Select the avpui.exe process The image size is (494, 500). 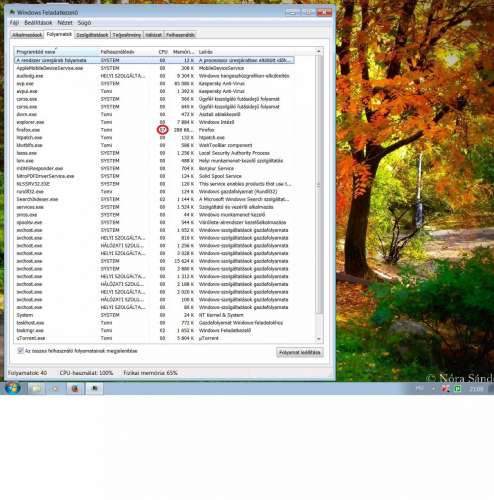[154, 91]
